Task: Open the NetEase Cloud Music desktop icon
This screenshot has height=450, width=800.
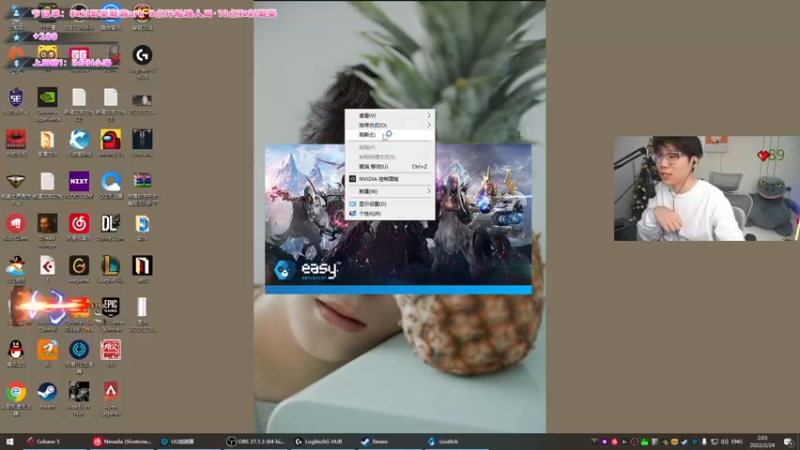Action: click(79, 227)
